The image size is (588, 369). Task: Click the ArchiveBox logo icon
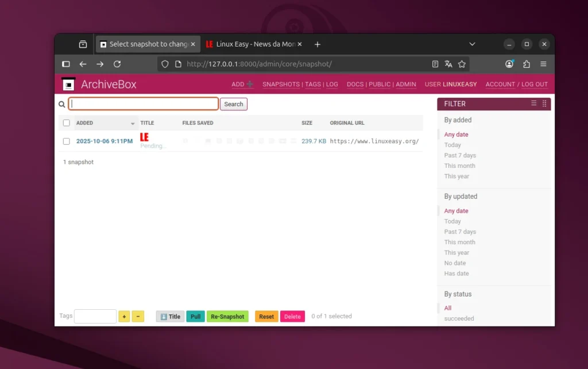pos(68,84)
